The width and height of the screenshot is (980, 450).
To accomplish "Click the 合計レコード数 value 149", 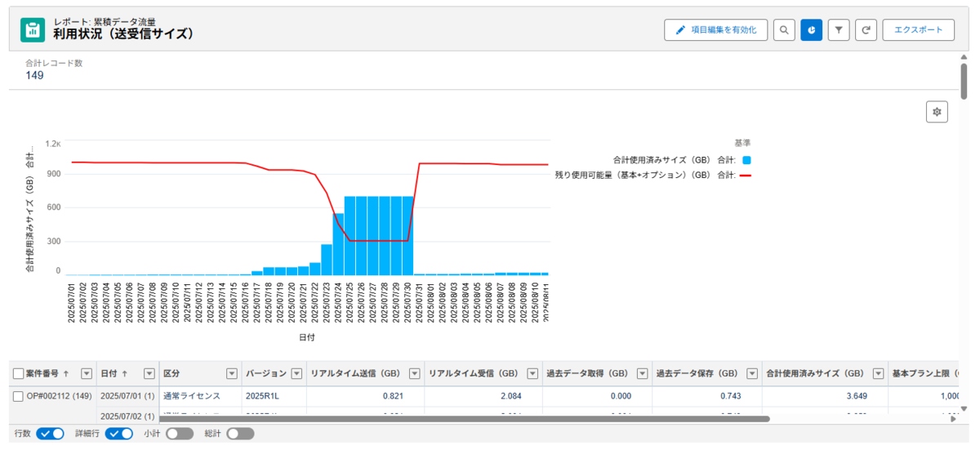I will coord(34,75).
